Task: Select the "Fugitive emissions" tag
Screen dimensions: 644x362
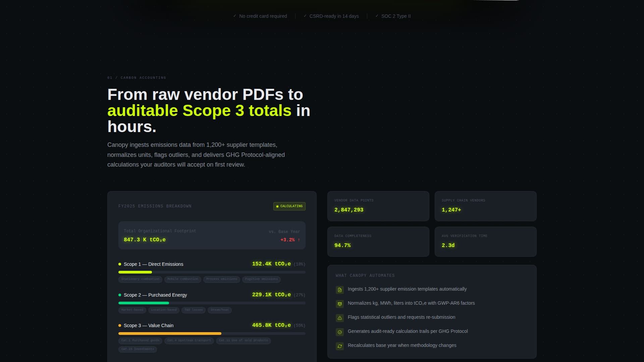Action: pos(261,279)
